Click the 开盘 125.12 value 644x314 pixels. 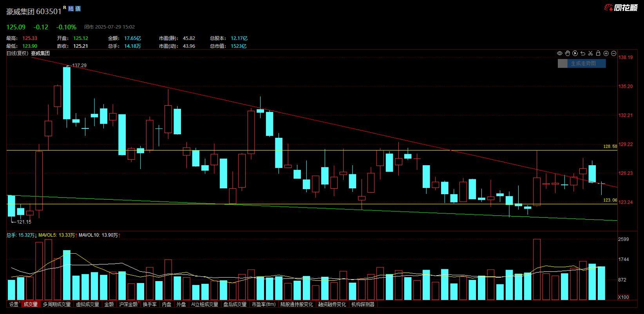click(81, 38)
